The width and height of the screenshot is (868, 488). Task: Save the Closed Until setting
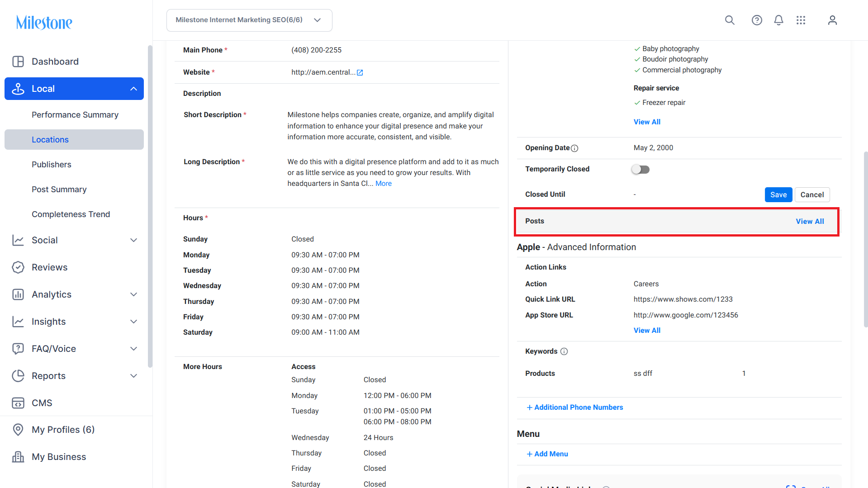(778, 194)
